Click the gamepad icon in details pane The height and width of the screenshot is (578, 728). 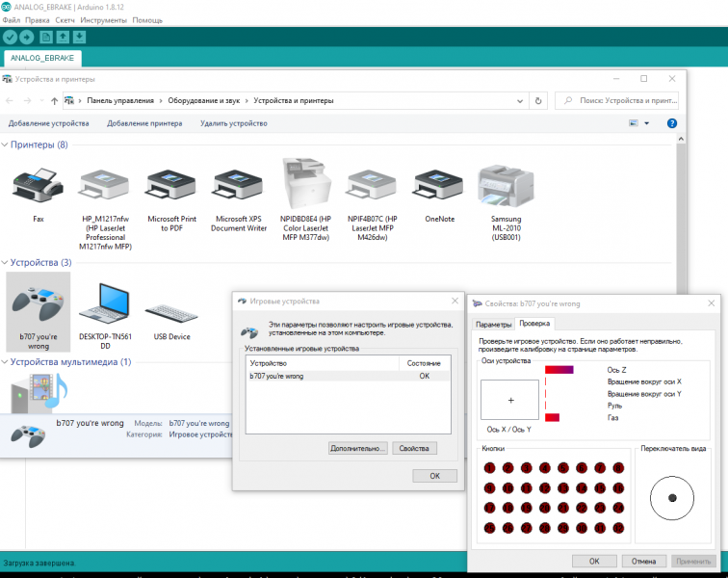[28, 435]
